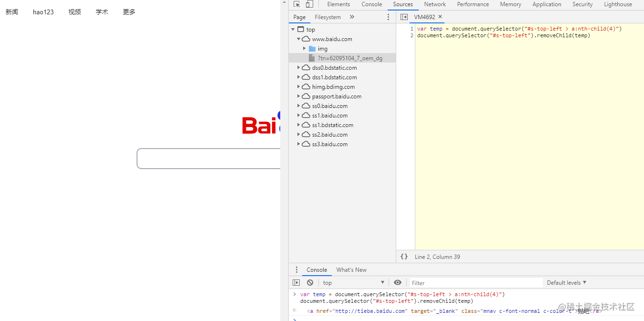This screenshot has width=644, height=321.
Task: Open the Elements panel tab
Action: 338,4
